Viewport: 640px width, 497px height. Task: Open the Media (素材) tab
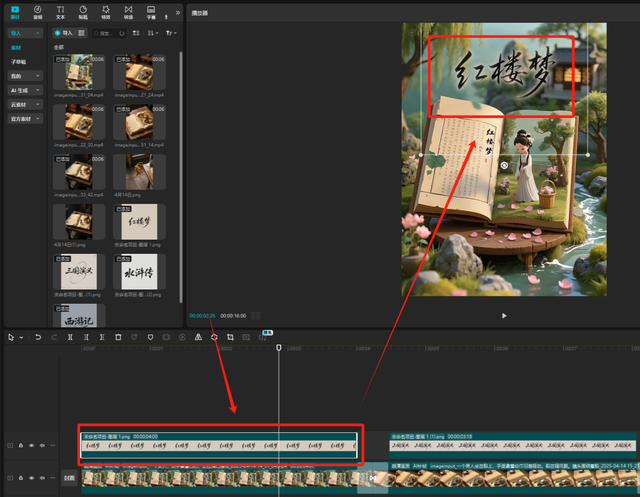(x=15, y=12)
